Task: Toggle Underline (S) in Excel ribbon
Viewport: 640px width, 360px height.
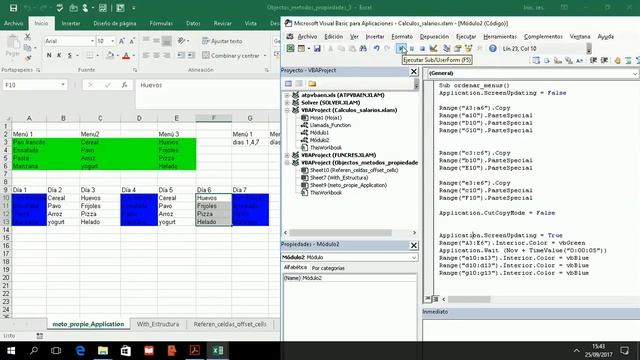Action: click(x=70, y=55)
